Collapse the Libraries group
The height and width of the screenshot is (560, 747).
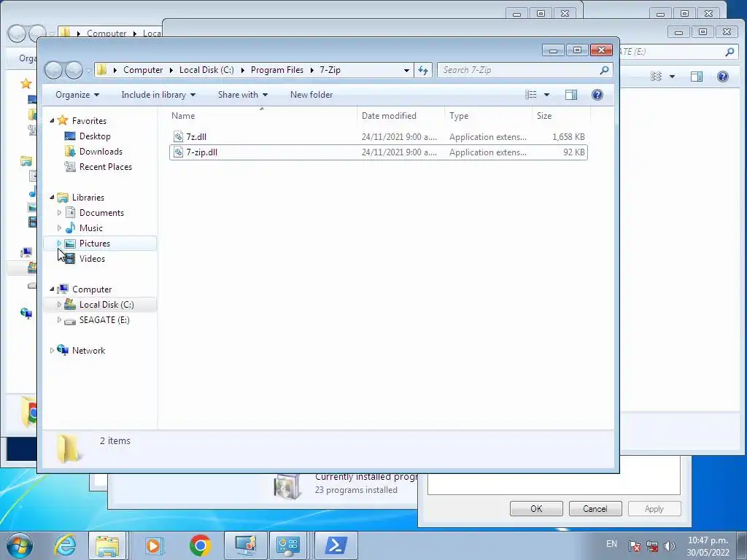click(52, 198)
